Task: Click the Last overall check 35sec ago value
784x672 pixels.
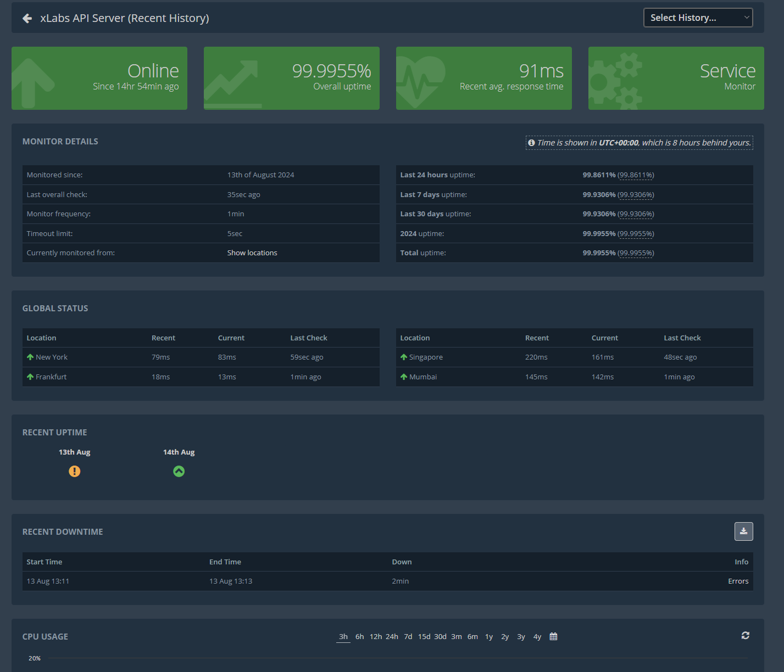Action: [244, 195]
